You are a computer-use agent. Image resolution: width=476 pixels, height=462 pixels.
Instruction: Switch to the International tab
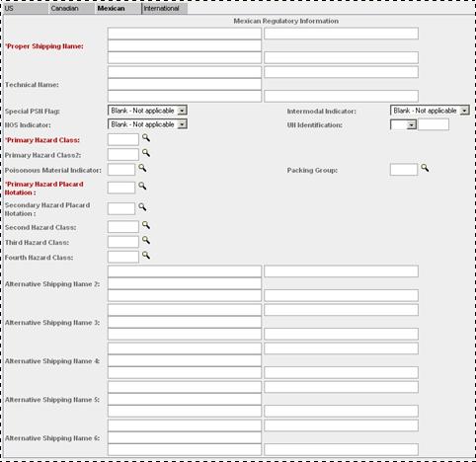(165, 9)
